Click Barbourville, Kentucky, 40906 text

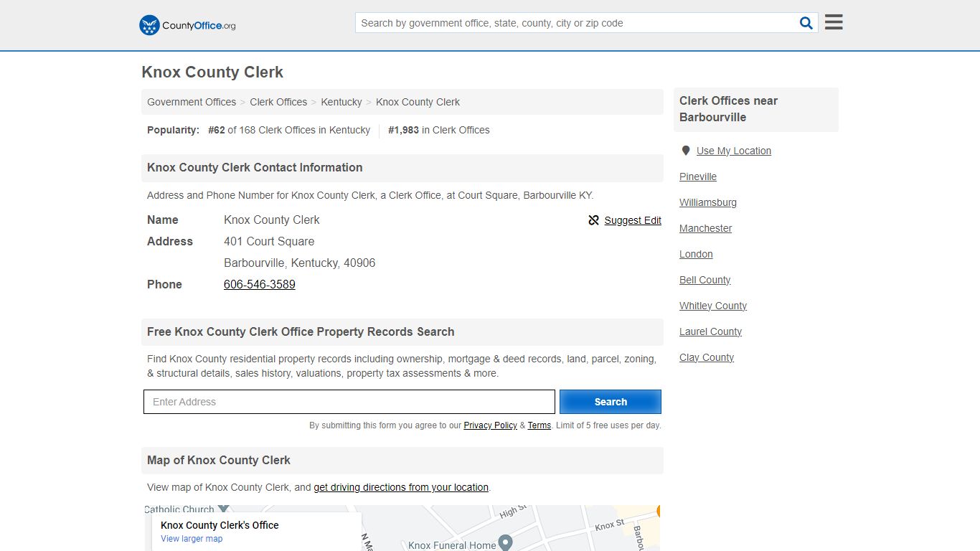pyautogui.click(x=300, y=263)
